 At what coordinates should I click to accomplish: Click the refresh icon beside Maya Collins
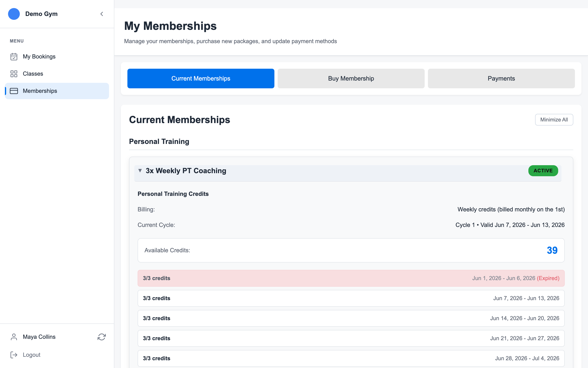click(101, 337)
